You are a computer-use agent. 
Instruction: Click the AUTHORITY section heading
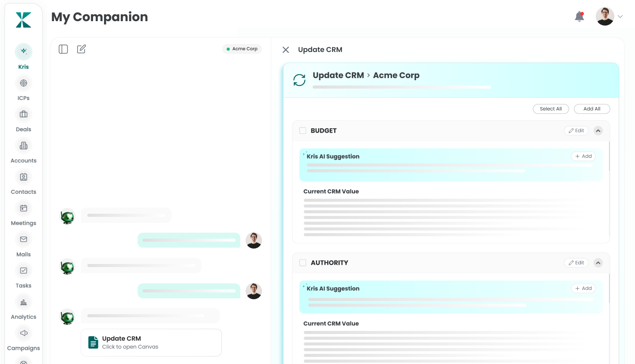click(x=329, y=263)
